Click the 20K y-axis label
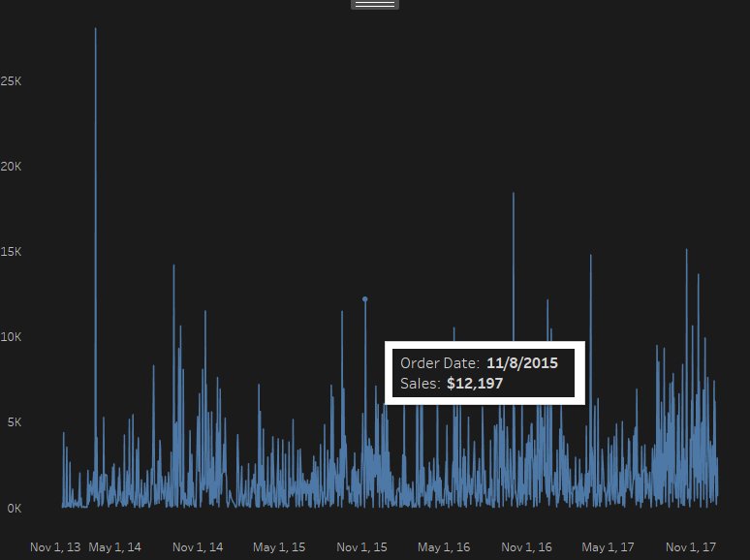The width and height of the screenshot is (750, 560). (11, 167)
